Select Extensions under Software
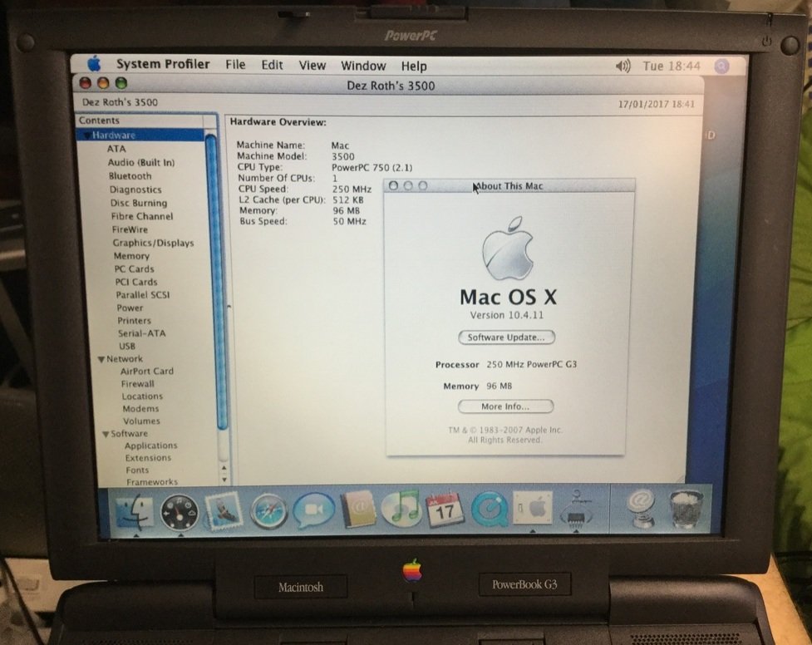812x645 pixels. coord(148,458)
